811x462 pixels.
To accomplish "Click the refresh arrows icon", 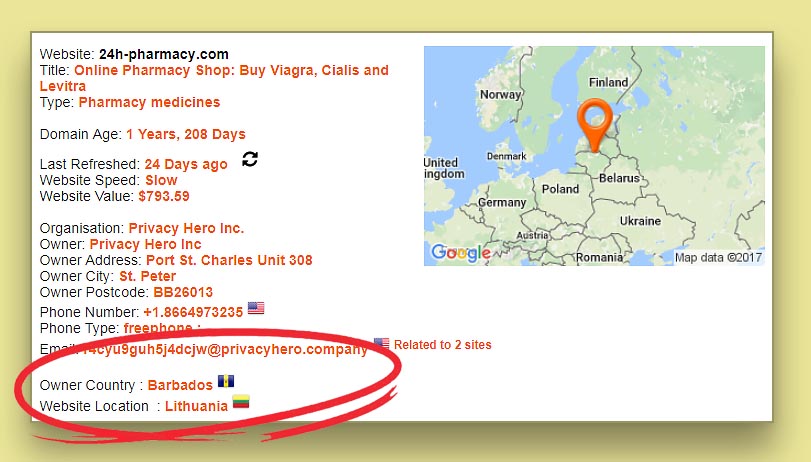I will [x=250, y=159].
